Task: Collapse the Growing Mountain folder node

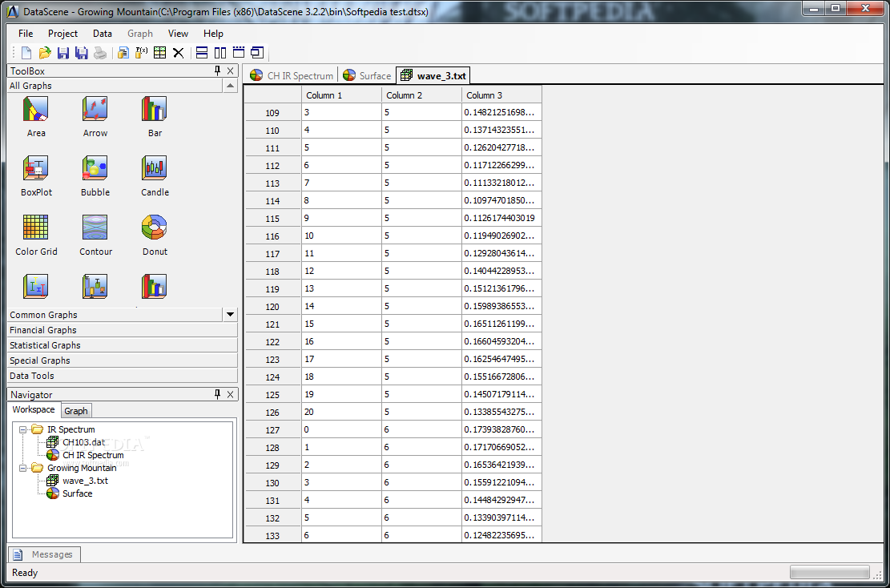Action: (22, 469)
